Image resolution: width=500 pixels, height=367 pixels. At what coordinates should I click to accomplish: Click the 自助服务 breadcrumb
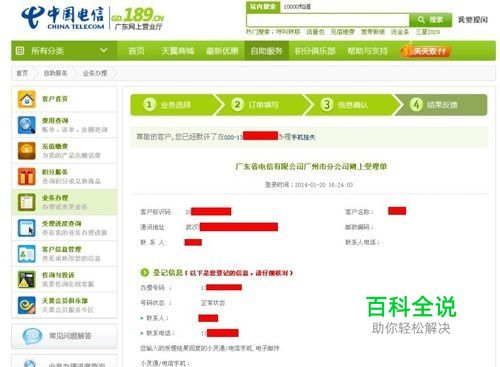[55, 73]
